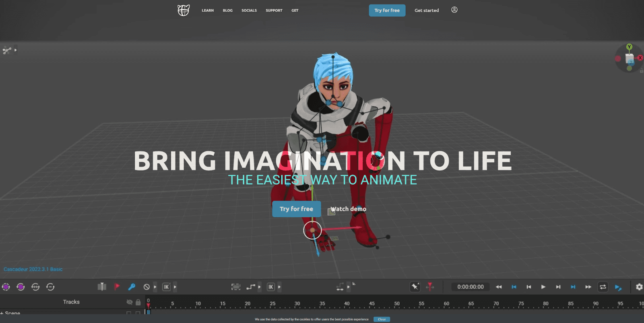Open the SOCIALS menu
644x323 pixels.
249,10
